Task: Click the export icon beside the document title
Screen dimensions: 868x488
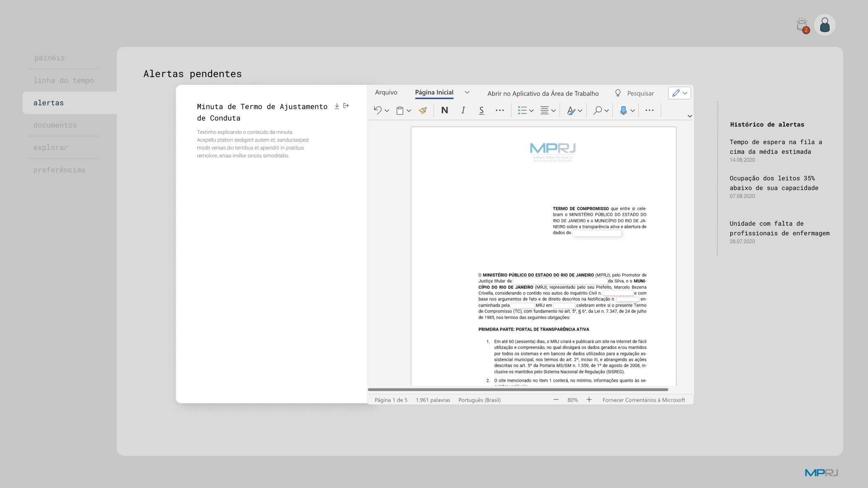Action: tap(346, 106)
